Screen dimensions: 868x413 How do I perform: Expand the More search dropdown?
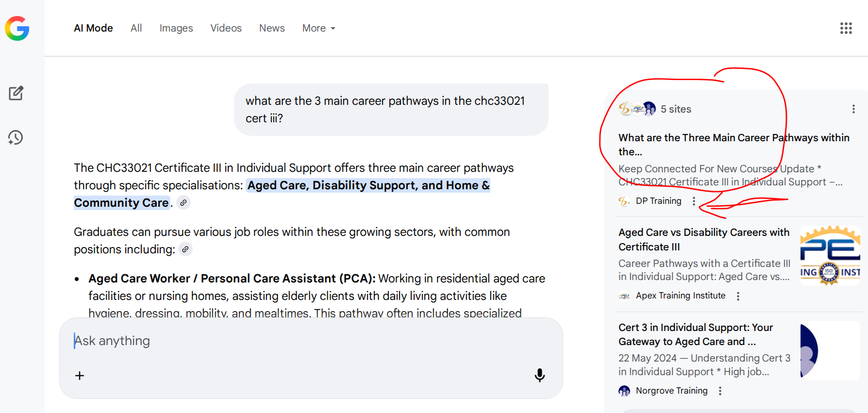point(319,28)
